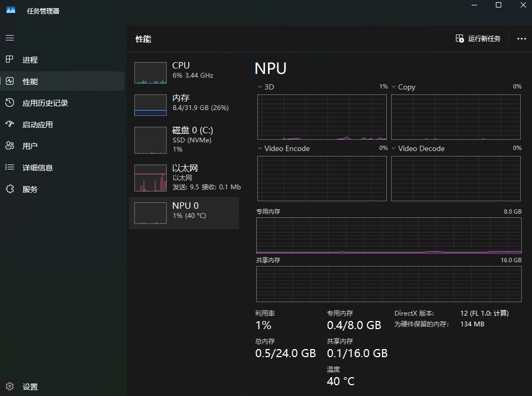Image resolution: width=532 pixels, height=396 pixels.
Task: Collapse the Copy engine chart
Action: point(393,86)
